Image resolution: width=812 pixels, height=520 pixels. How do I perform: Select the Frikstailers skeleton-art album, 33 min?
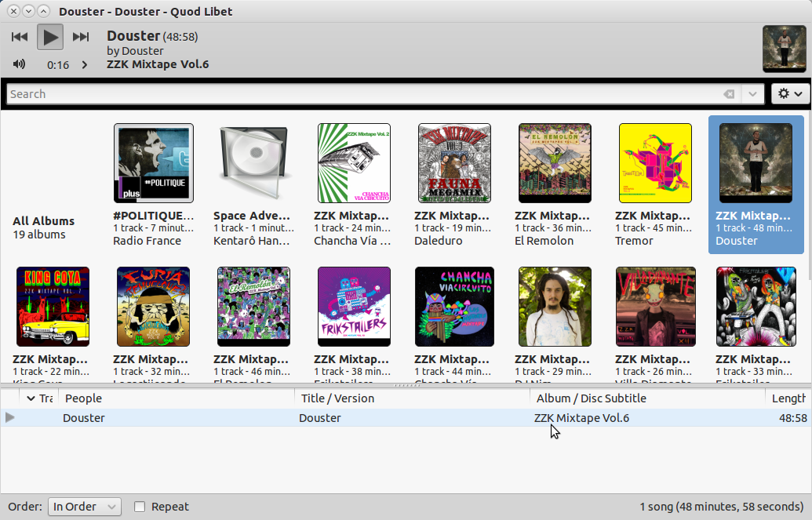(x=756, y=307)
